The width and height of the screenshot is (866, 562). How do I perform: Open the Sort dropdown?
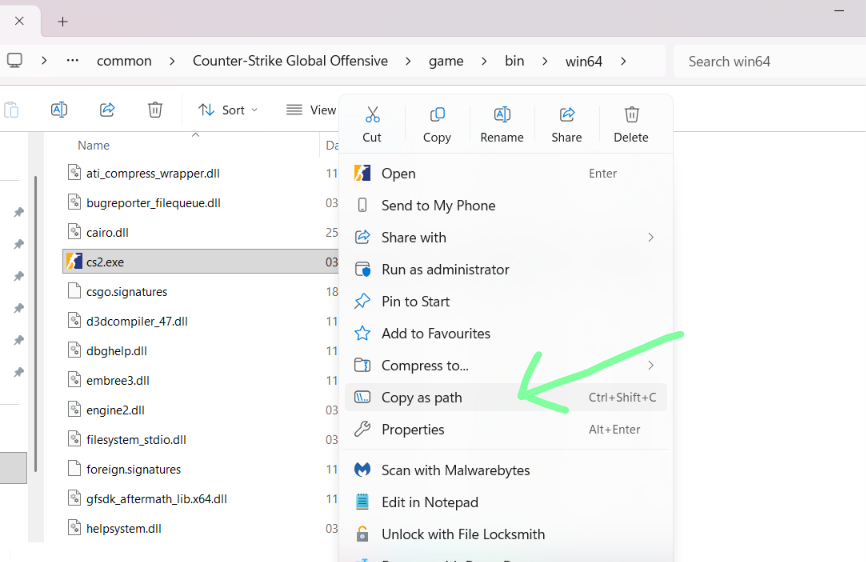(228, 110)
